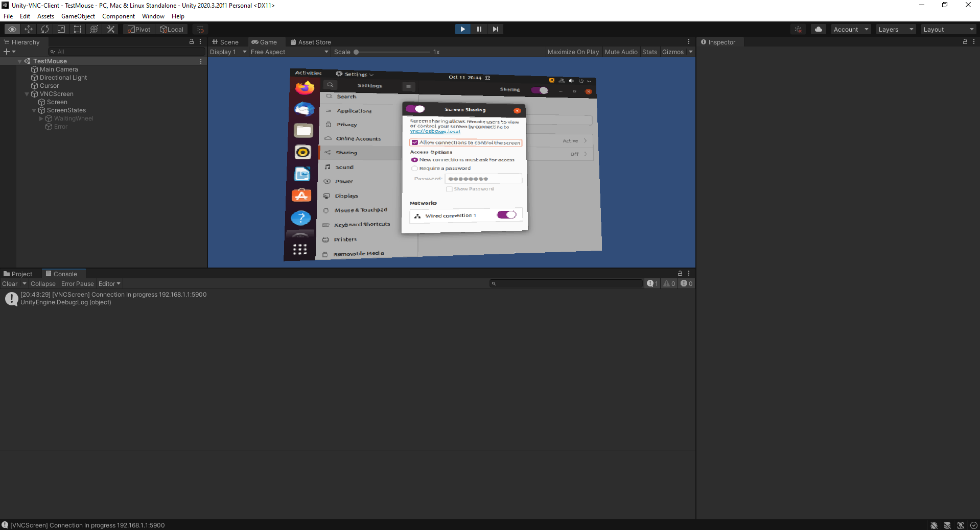Screen dimensions: 980x530
Task: Click the Play button
Action: pyautogui.click(x=462, y=29)
